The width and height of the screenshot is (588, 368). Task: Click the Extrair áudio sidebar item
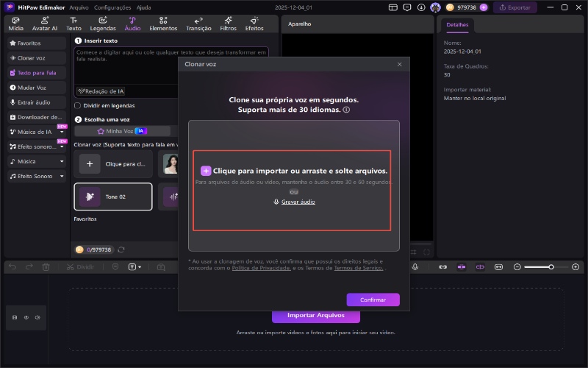(x=37, y=102)
